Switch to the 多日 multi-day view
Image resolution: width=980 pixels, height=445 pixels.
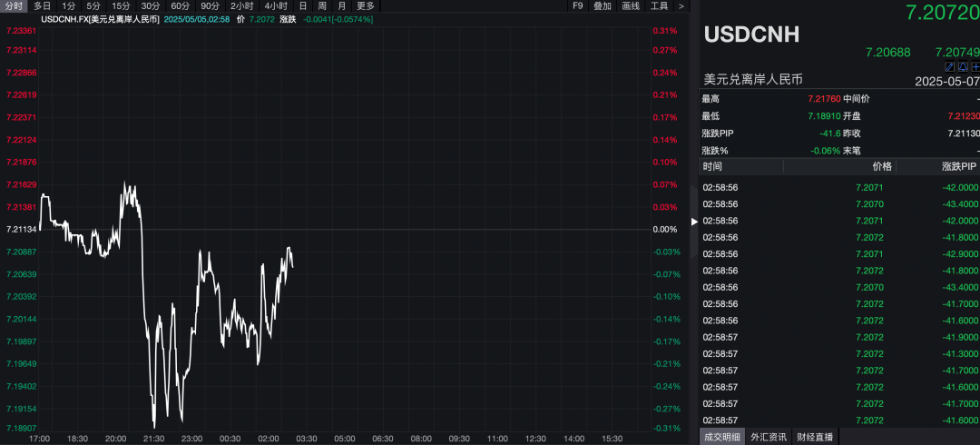pos(42,5)
